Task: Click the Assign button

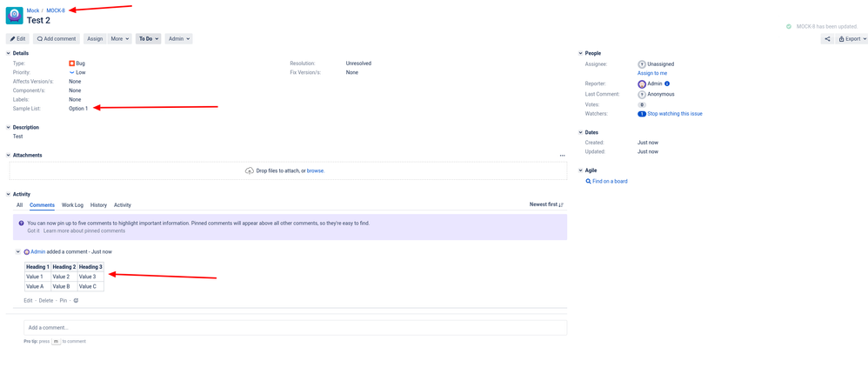Action: coord(95,39)
